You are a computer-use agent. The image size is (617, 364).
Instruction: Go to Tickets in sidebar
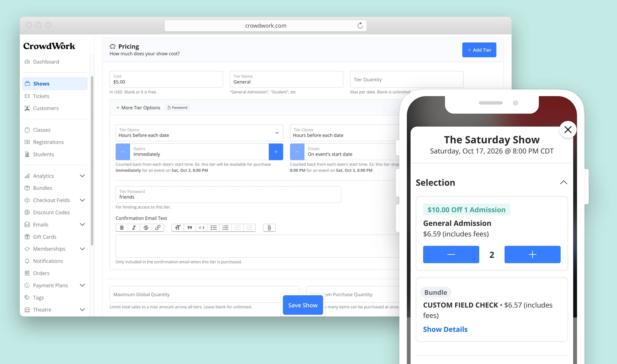pos(55,96)
